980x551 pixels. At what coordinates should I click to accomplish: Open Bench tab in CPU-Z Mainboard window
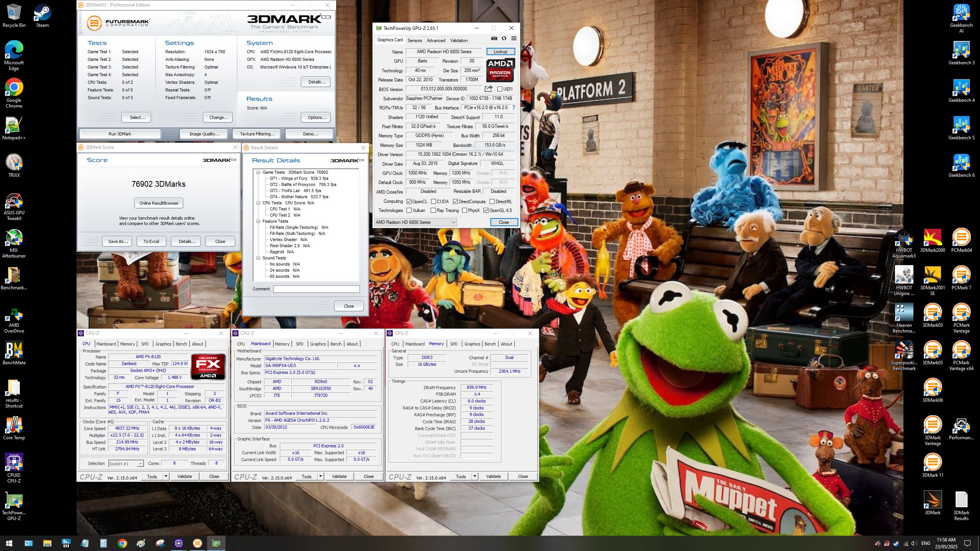click(336, 344)
